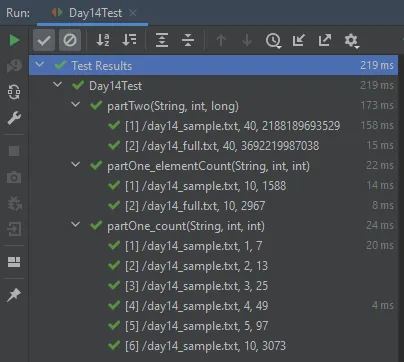Image resolution: width=404 pixels, height=362 pixels.
Task: Pin the tab with pin icon
Action: pyautogui.click(x=14, y=295)
